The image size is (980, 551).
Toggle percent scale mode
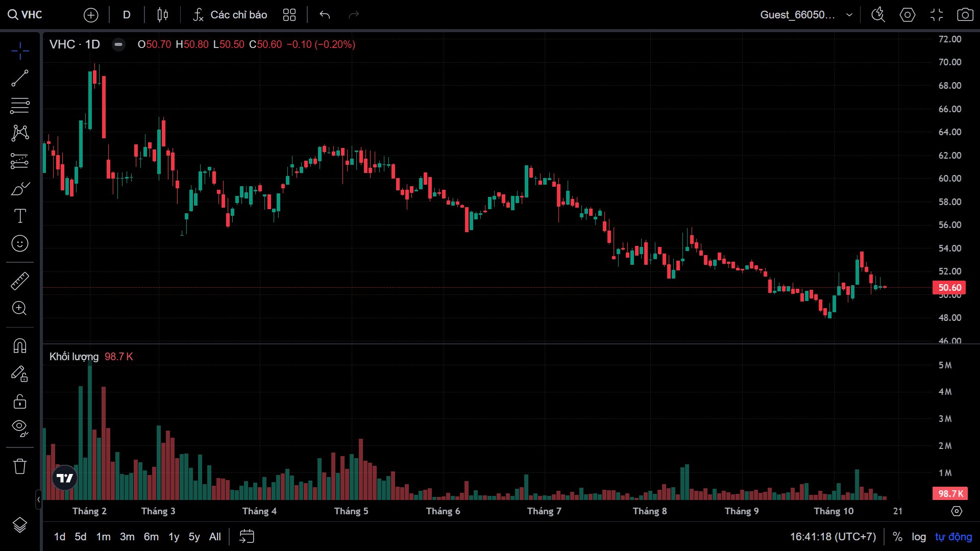(x=897, y=537)
